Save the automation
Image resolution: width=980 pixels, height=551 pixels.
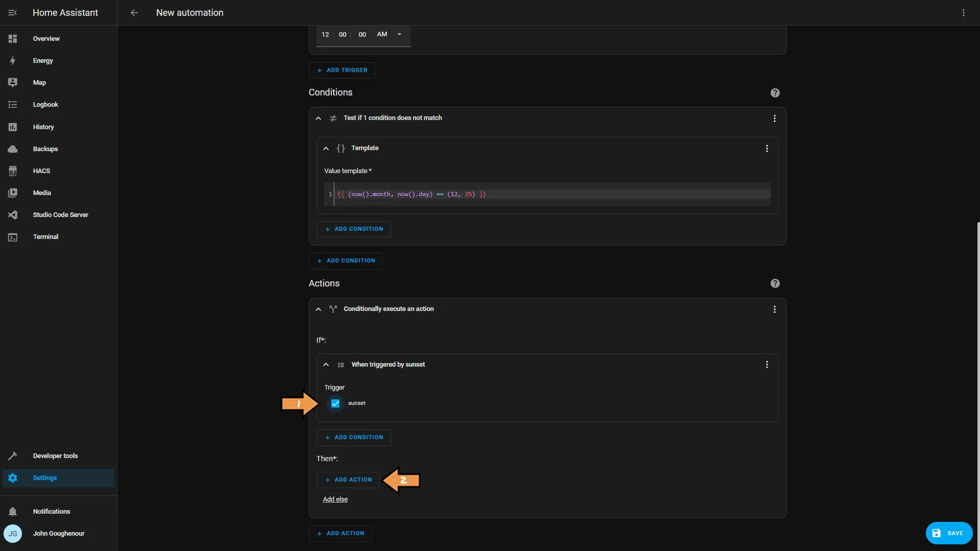pos(949,533)
